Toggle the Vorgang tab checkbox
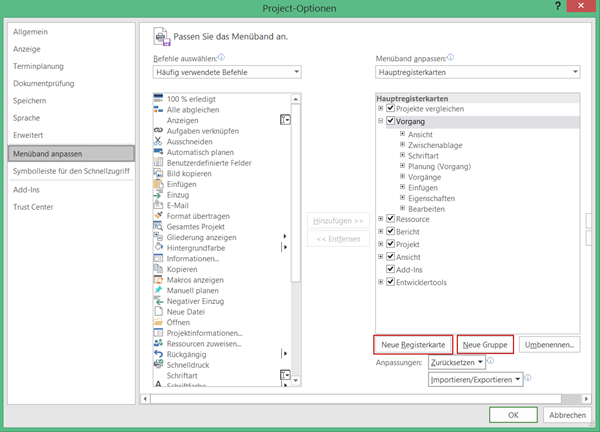 [390, 121]
